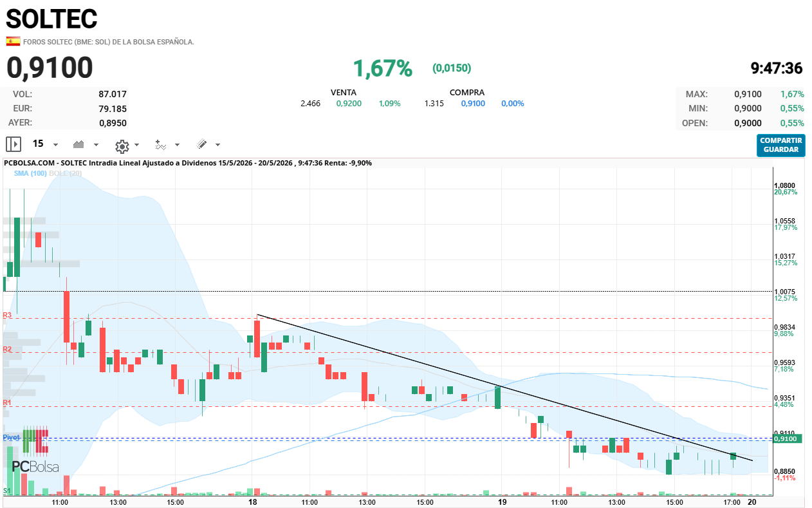The height and width of the screenshot is (508, 812).
Task: Click the ask price 0,9200
Action: coord(349,103)
